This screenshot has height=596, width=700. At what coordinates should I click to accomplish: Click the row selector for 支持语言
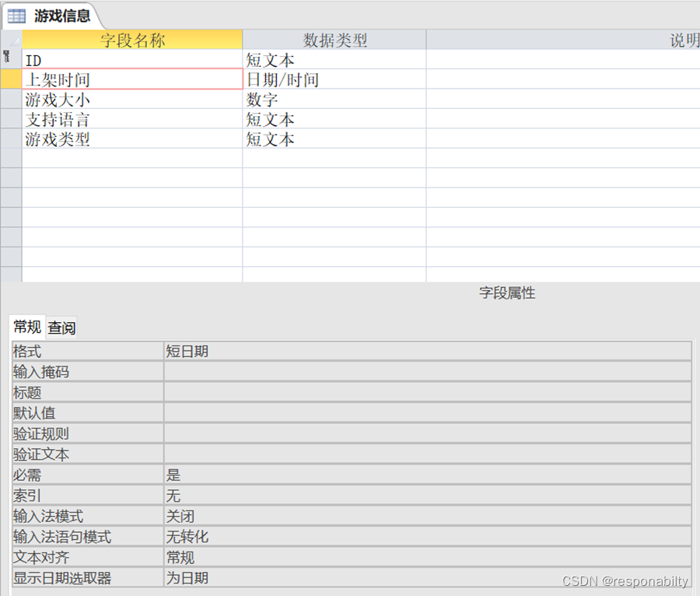[11, 119]
